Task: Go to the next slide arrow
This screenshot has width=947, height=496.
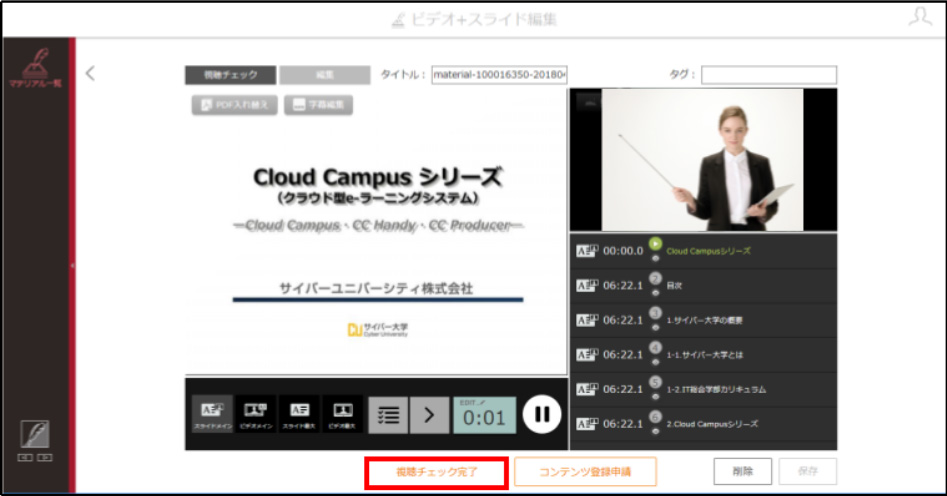Action: 429,415
